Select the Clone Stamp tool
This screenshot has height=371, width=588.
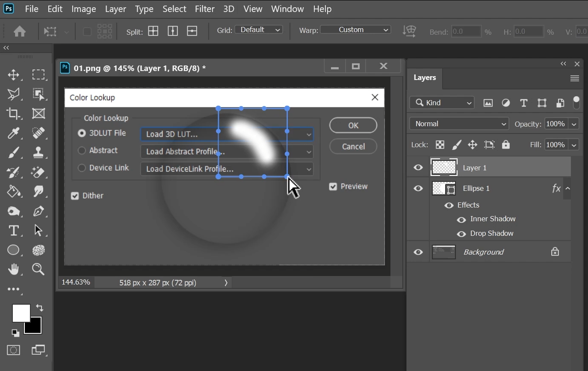pyautogui.click(x=38, y=152)
